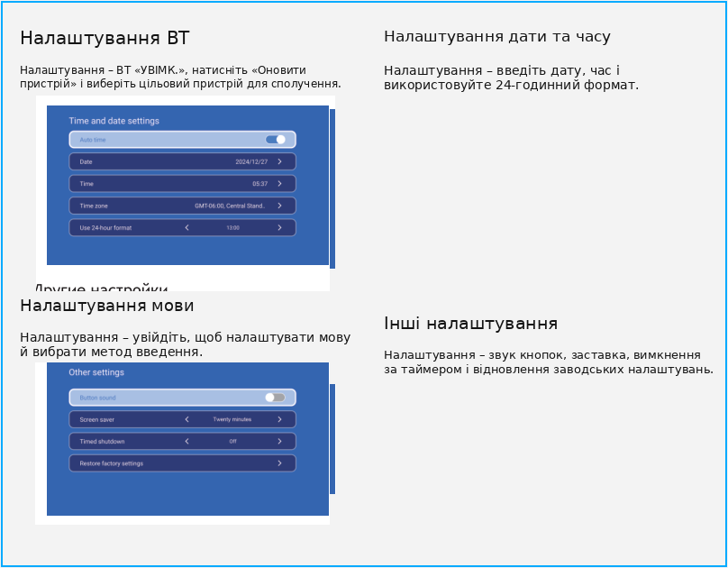Click the Time and date settings title
Image resolution: width=728 pixels, height=568 pixels.
[x=114, y=121]
